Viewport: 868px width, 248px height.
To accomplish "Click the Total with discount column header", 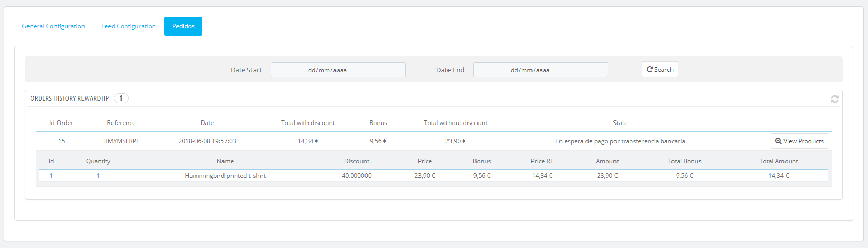I will click(308, 123).
